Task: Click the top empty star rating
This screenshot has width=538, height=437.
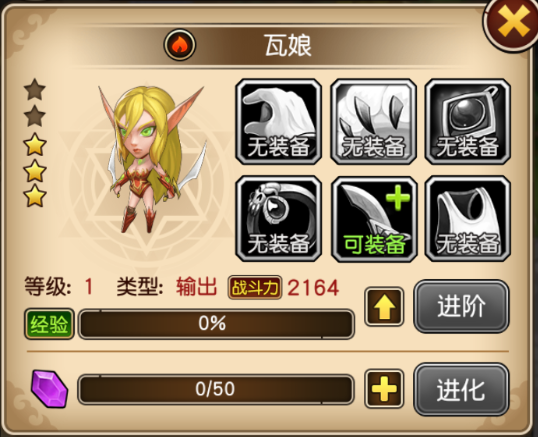Action: click(35, 90)
